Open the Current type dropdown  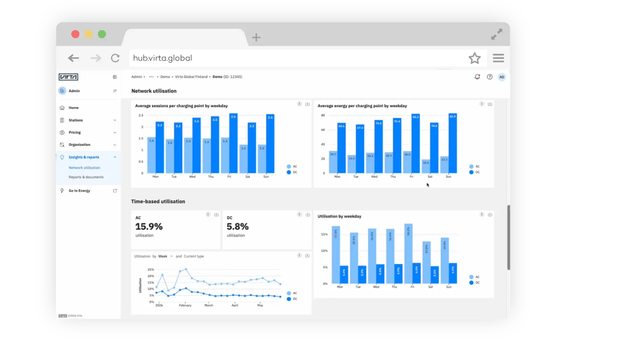194,256
